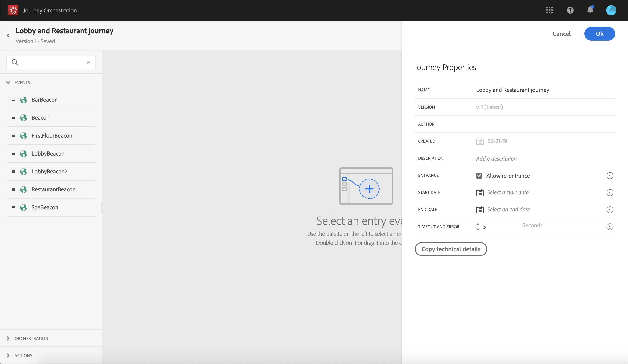Click Copy technical details button
Image resolution: width=628 pixels, height=364 pixels.
pyautogui.click(x=451, y=249)
